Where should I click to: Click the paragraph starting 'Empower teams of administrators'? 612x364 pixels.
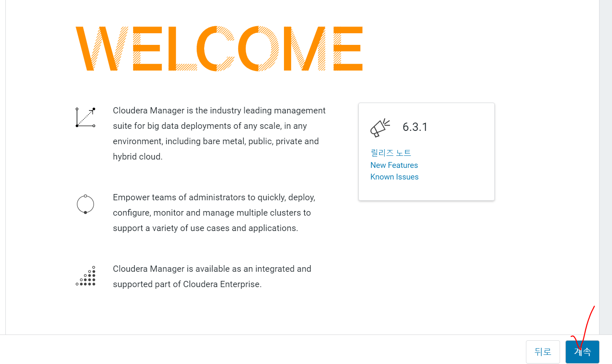point(214,213)
